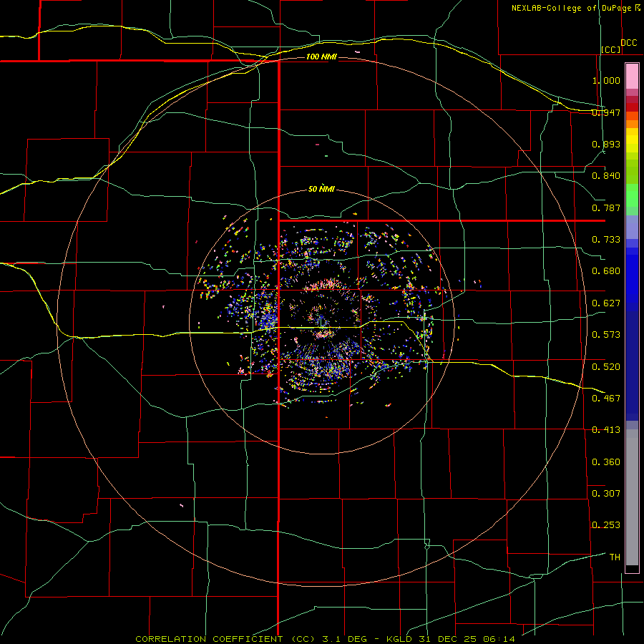Click the light periwinkle segment of the color bar
The image size is (644, 644).
click(x=632, y=228)
